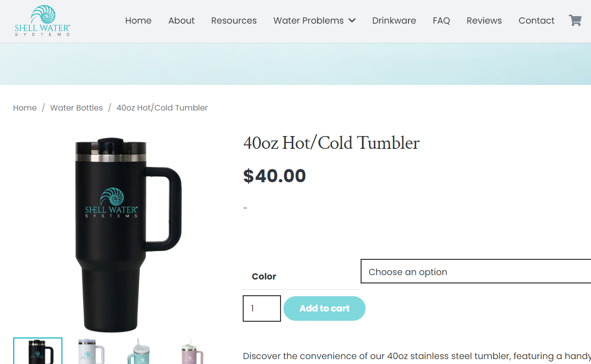
Task: Go to the Home menu item
Action: click(138, 21)
